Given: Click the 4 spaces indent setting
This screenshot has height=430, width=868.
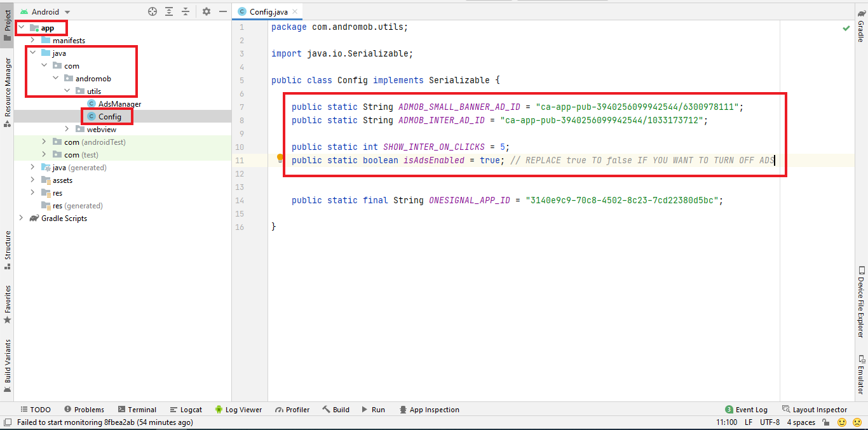Looking at the screenshot, I should point(801,422).
